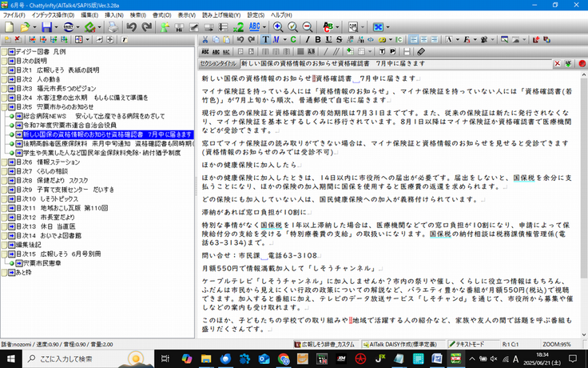
Task: Click the Save floppy disk icon
Action: point(47,27)
